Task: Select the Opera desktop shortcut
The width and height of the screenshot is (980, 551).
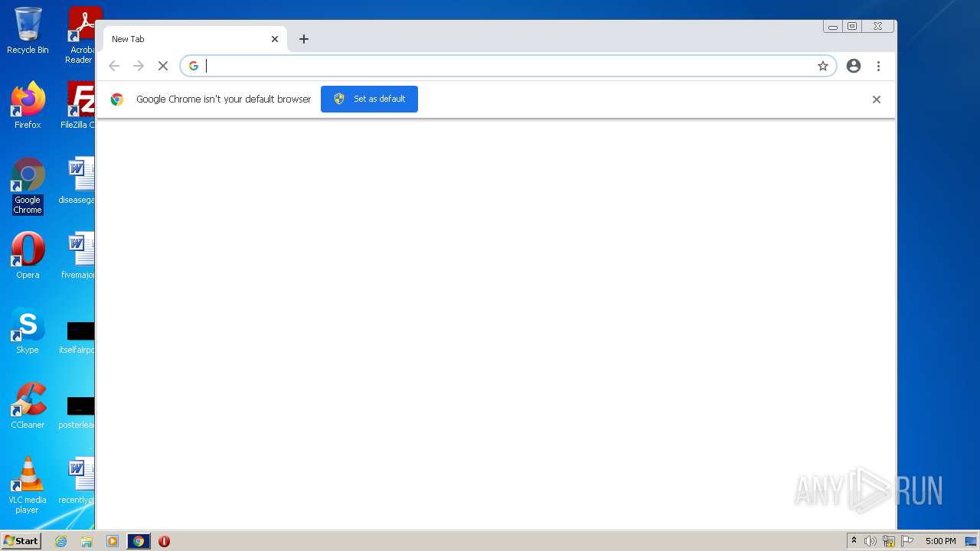Action: pyautogui.click(x=28, y=256)
